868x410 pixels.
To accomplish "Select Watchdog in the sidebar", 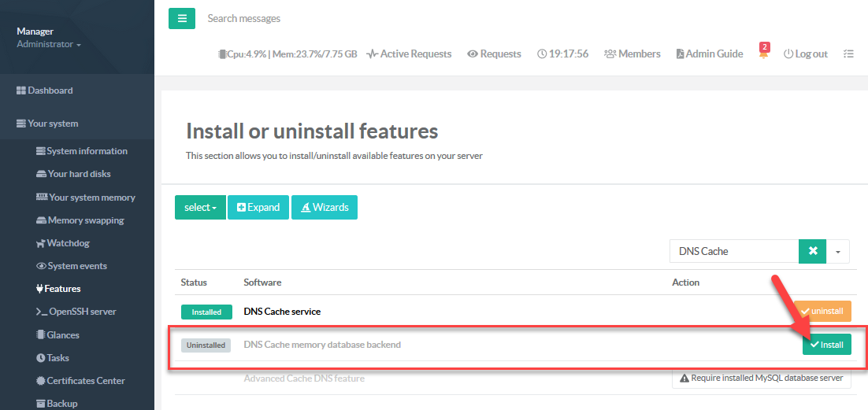I will tap(69, 243).
